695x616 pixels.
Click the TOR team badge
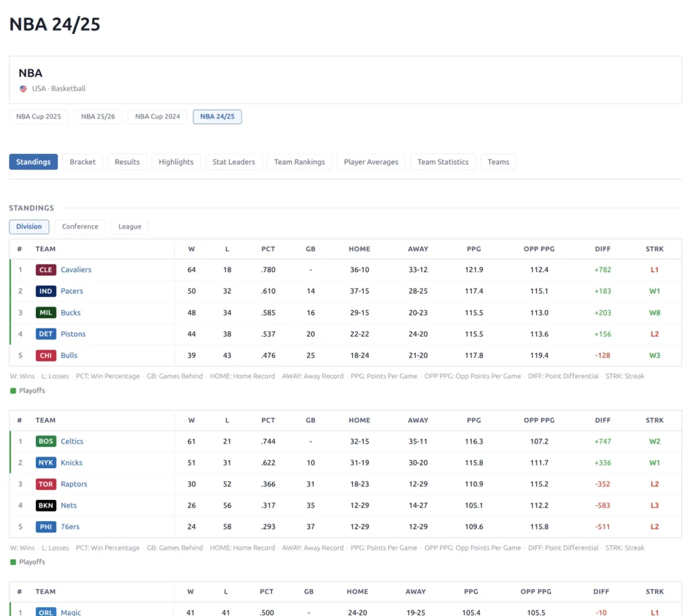(45, 484)
